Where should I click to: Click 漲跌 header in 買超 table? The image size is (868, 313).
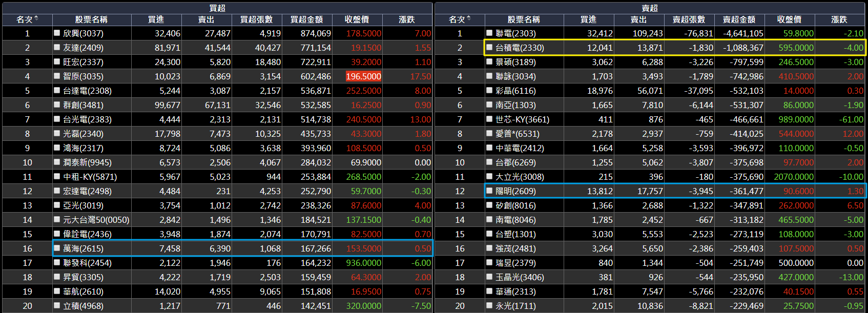pos(407,19)
